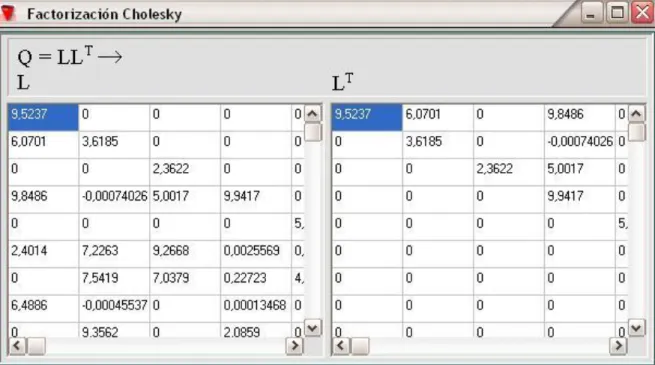Select cell 9,9417 in L table

point(256,199)
